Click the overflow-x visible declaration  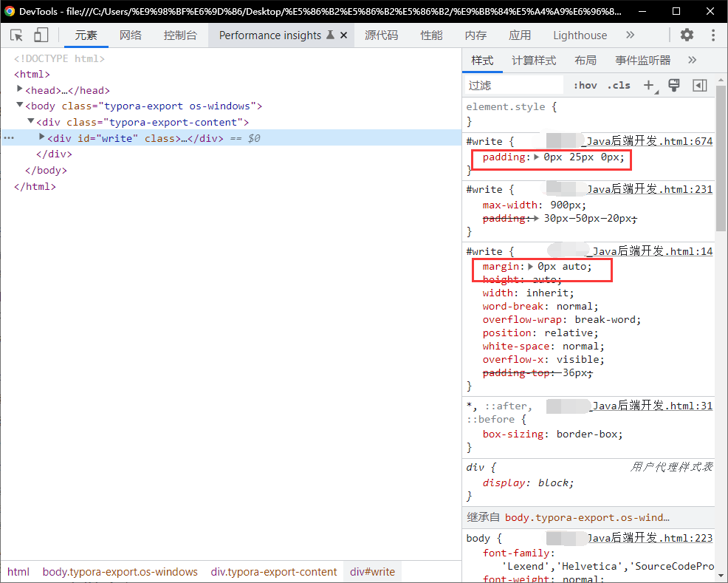[543, 360]
